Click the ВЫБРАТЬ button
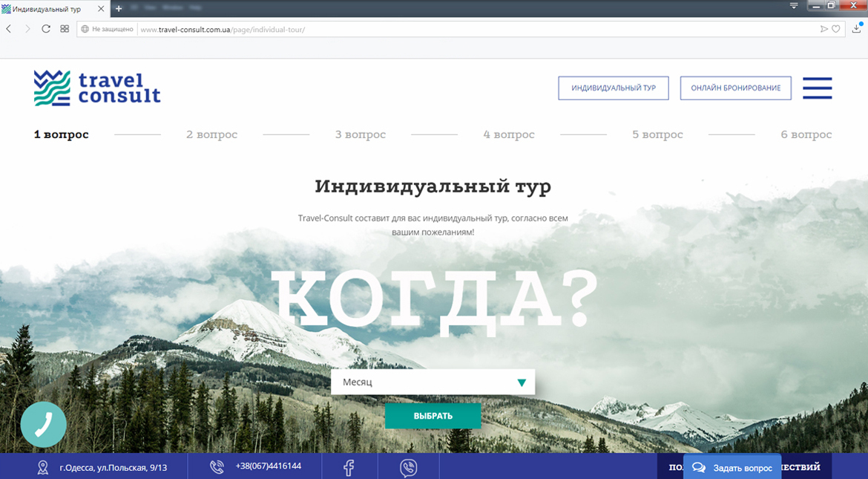 433,416
